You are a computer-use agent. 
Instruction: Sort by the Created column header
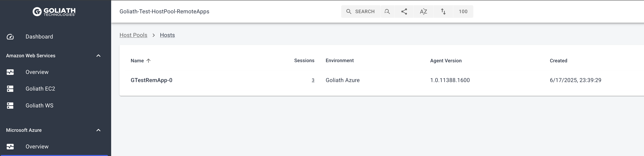click(558, 61)
